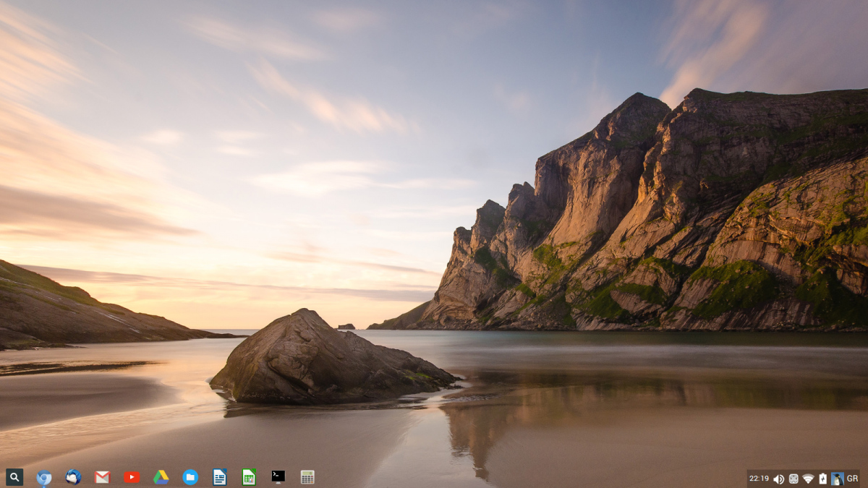Open the search launcher in the shelf
Screen dimensions: 868x488
[x=14, y=477]
